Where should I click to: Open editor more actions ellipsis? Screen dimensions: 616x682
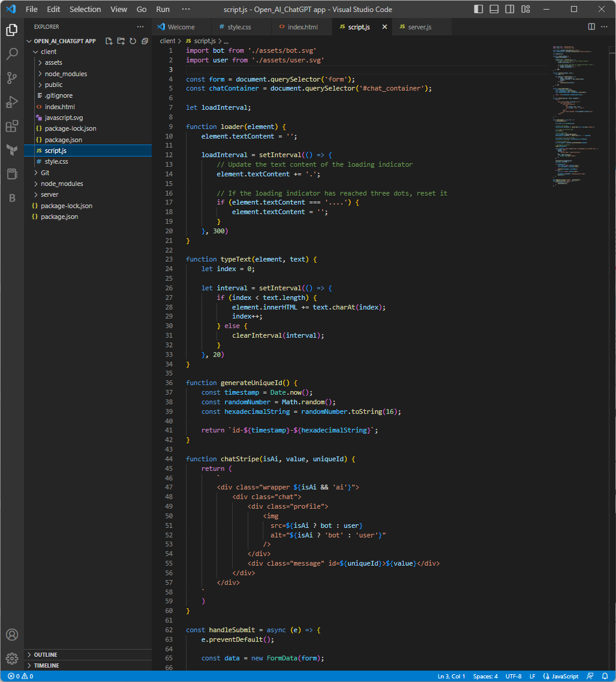pos(604,26)
